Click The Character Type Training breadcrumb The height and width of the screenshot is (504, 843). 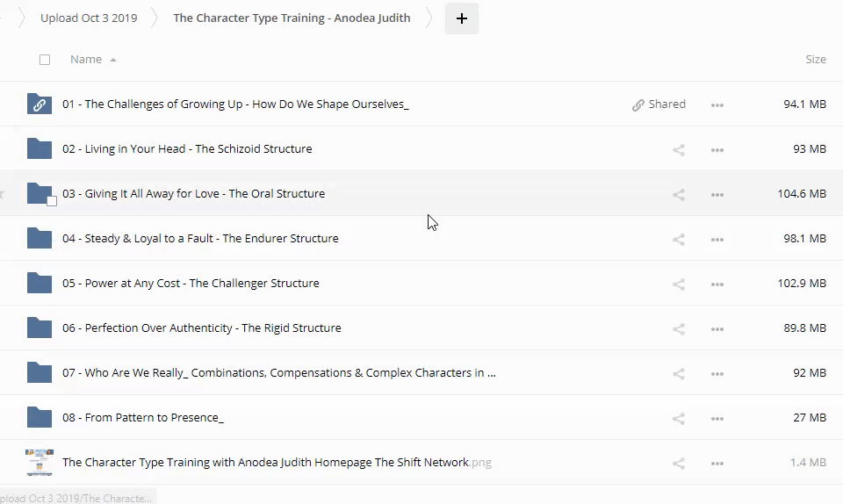(292, 18)
